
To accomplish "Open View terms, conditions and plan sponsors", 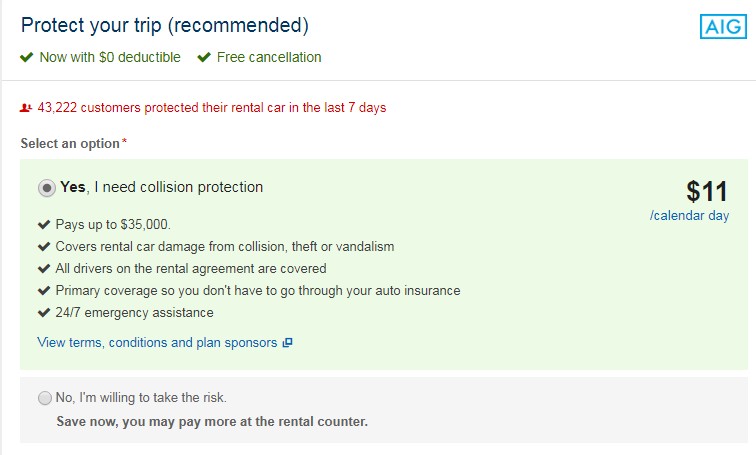I will pyautogui.click(x=157, y=343).
